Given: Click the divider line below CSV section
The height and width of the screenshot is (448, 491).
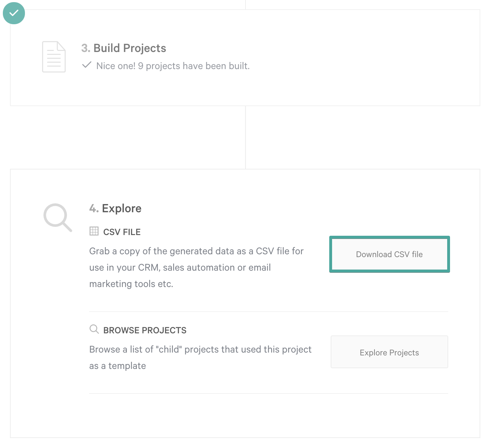Looking at the screenshot, I should (269, 312).
